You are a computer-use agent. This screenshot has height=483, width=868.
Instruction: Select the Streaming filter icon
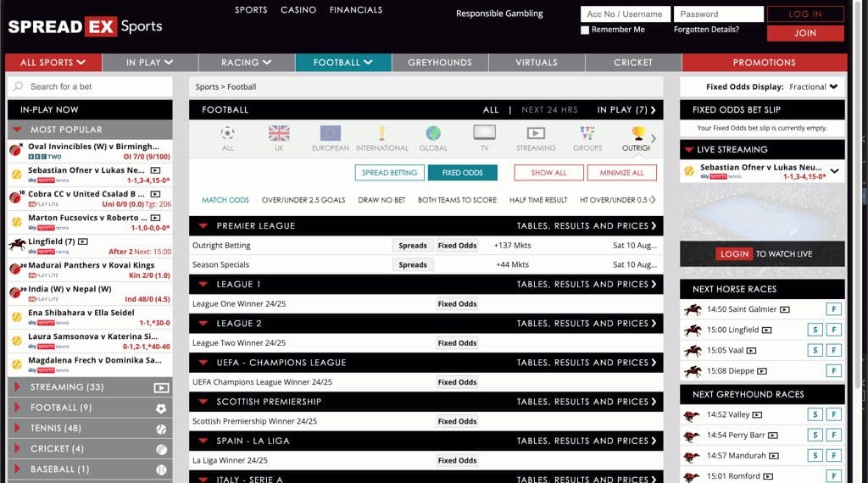(x=536, y=133)
